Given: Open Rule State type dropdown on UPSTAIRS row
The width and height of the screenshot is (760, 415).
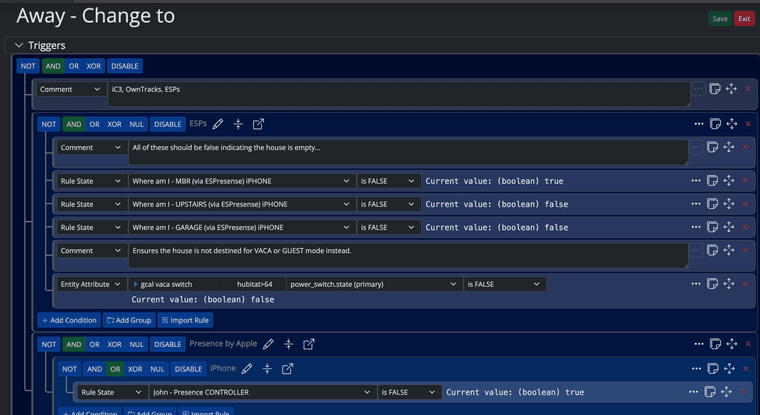Looking at the screenshot, I should [x=91, y=204].
